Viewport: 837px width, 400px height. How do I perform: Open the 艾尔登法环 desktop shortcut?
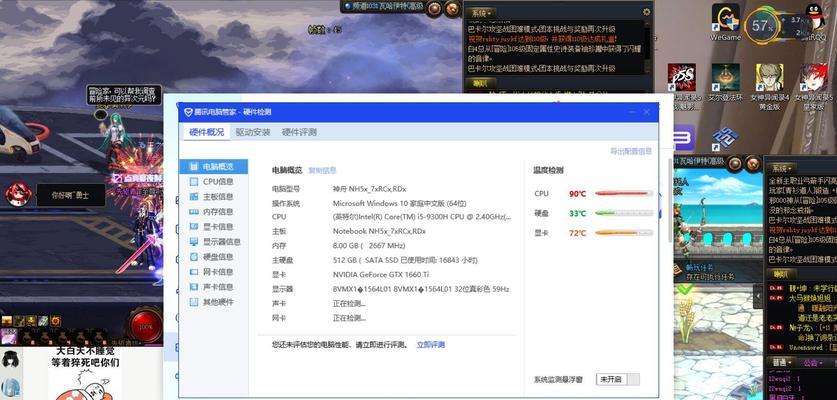point(725,83)
